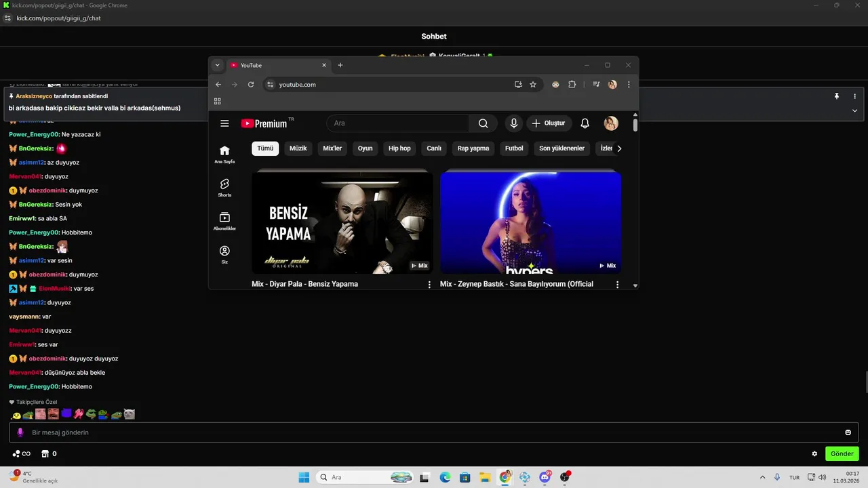Click the YouTube search magnifier button
Screen dimensions: 868x488
483,123
